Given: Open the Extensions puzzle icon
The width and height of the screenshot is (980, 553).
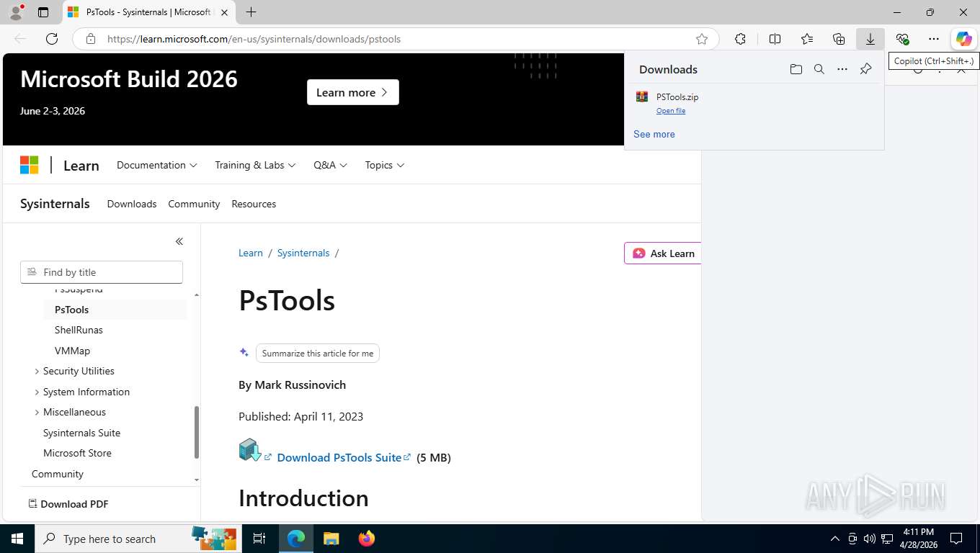Looking at the screenshot, I should [x=740, y=39].
